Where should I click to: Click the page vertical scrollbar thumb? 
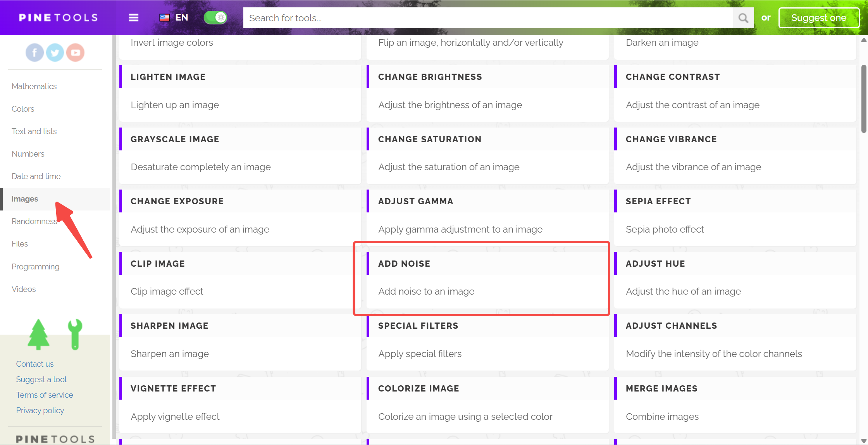point(864,99)
